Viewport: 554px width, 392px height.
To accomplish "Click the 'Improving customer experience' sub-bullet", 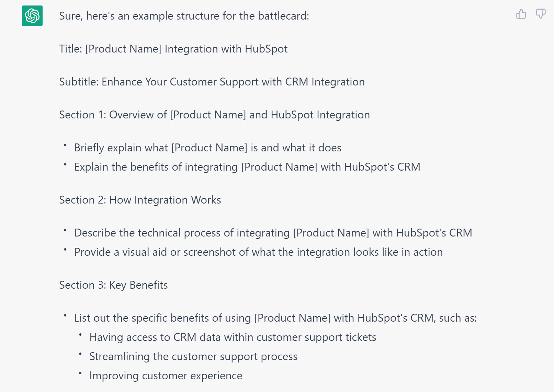I will [x=166, y=376].
